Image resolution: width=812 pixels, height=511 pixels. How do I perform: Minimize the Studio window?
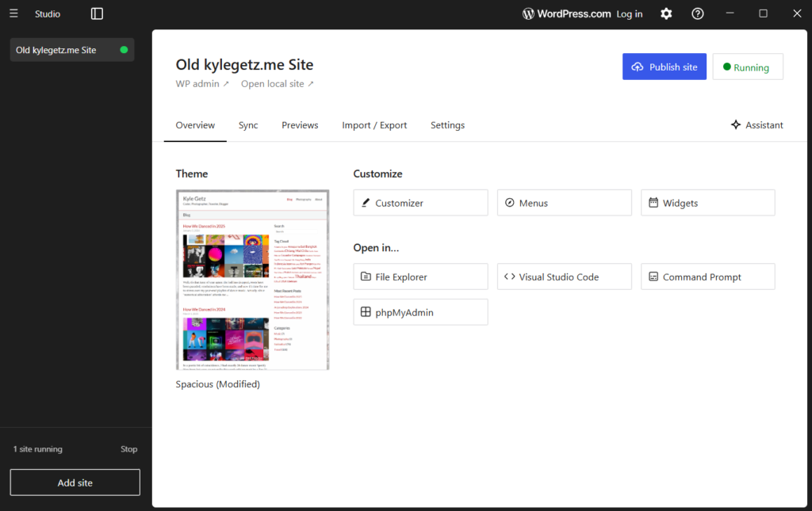click(x=730, y=13)
